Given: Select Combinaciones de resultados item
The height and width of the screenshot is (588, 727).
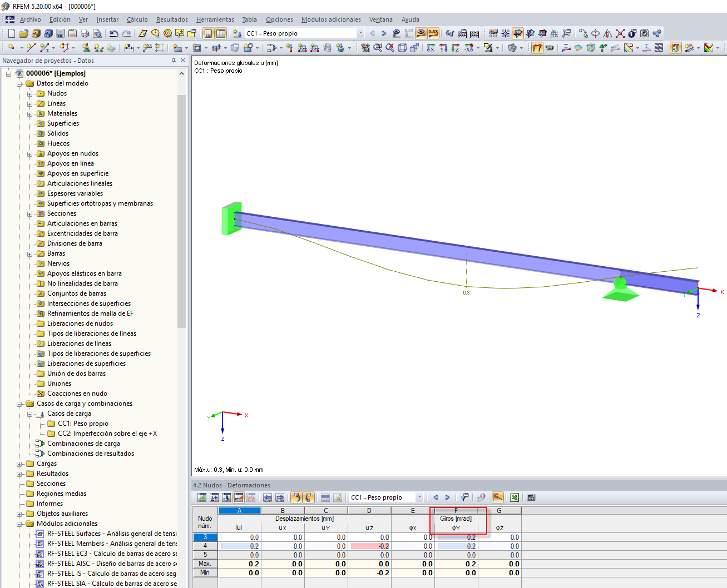Looking at the screenshot, I should tap(91, 454).
